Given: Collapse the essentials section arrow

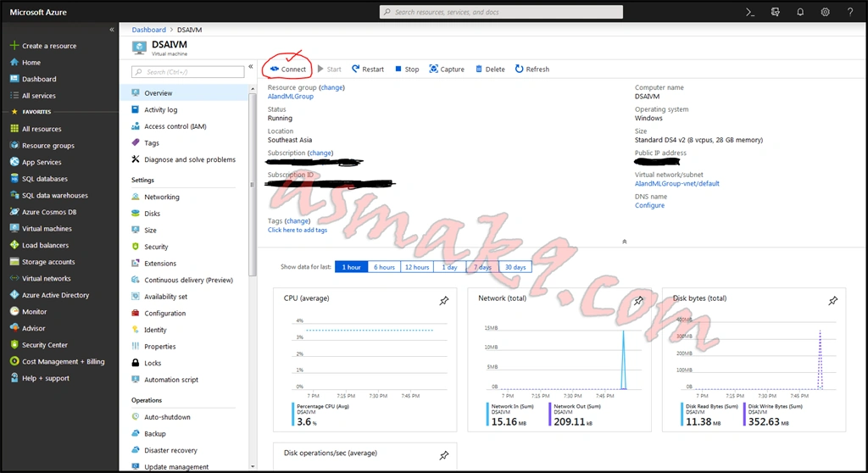Looking at the screenshot, I should (625, 242).
